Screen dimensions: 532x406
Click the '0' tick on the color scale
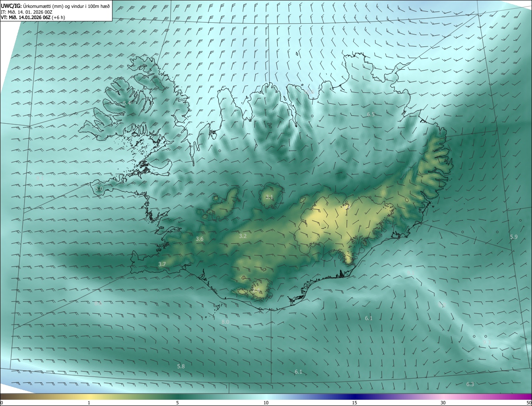coord(2,403)
